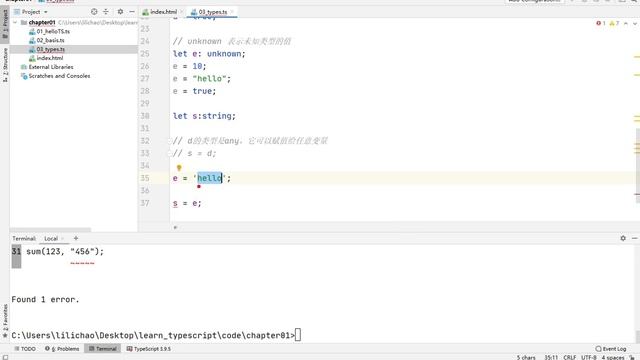The width and height of the screenshot is (640, 360).
Task: Open the Event Log
Action: [x=611, y=349]
